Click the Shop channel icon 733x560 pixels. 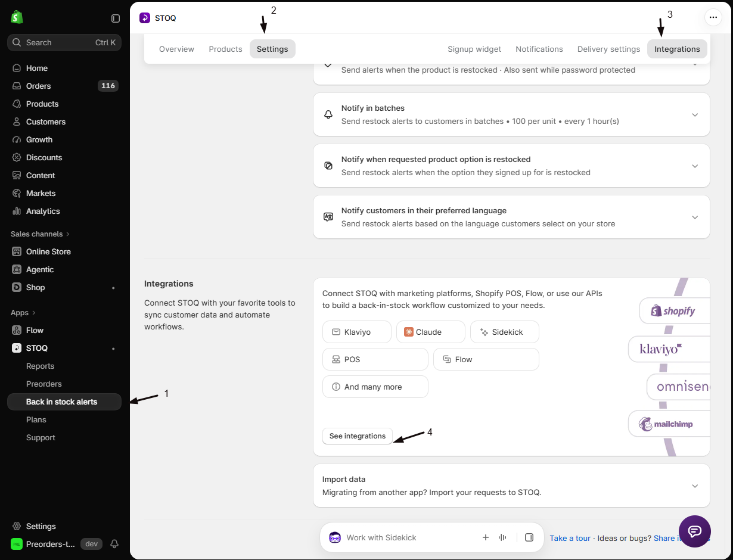[17, 287]
